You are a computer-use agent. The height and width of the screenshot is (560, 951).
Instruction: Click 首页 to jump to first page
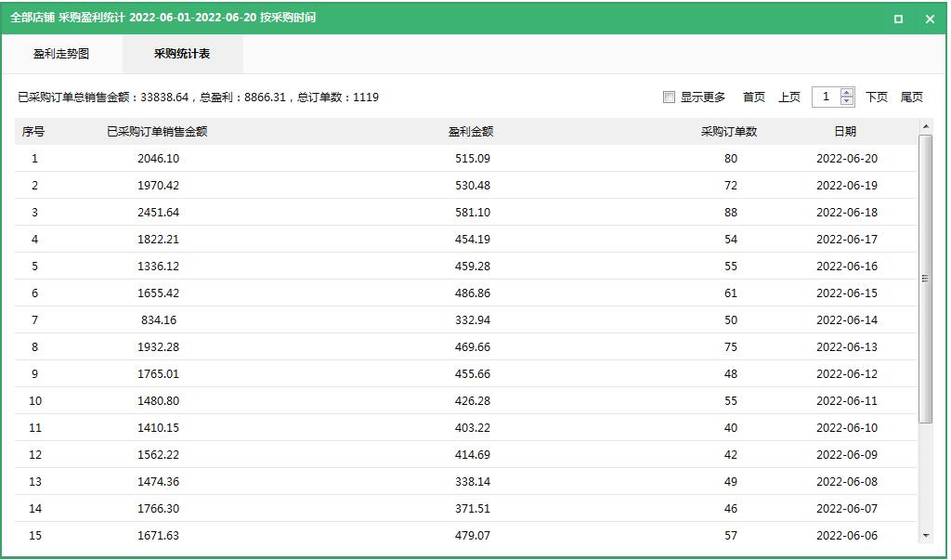[752, 97]
